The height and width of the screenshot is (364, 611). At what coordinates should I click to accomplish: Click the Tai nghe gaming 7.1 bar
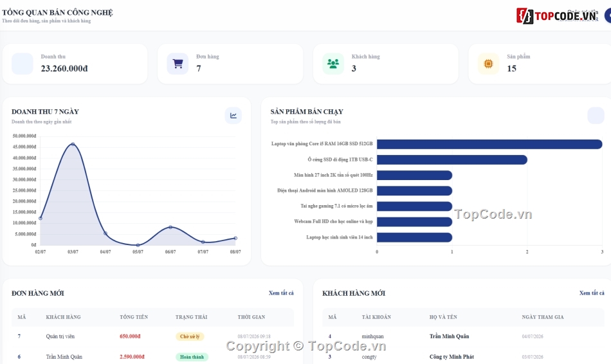pyautogui.click(x=414, y=206)
